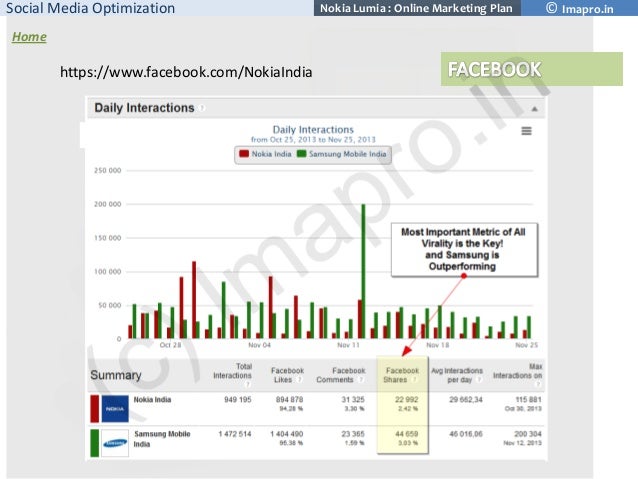Click the help icon under Total Interactions

coord(247,384)
